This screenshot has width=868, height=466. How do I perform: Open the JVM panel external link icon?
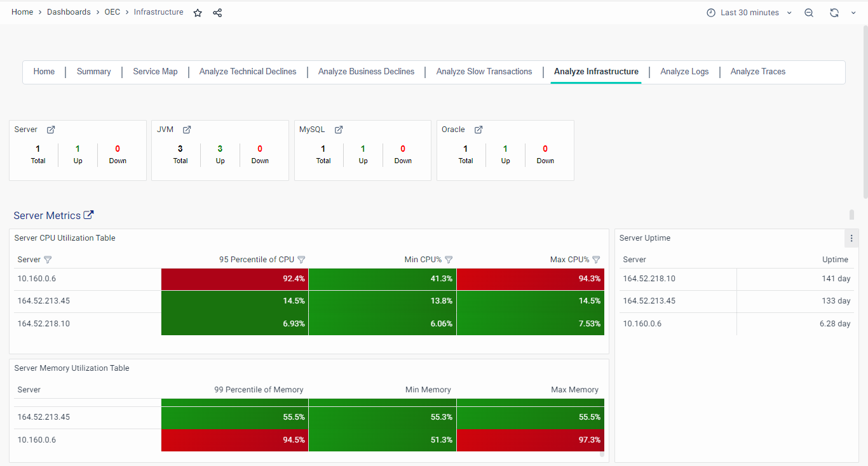click(x=187, y=130)
